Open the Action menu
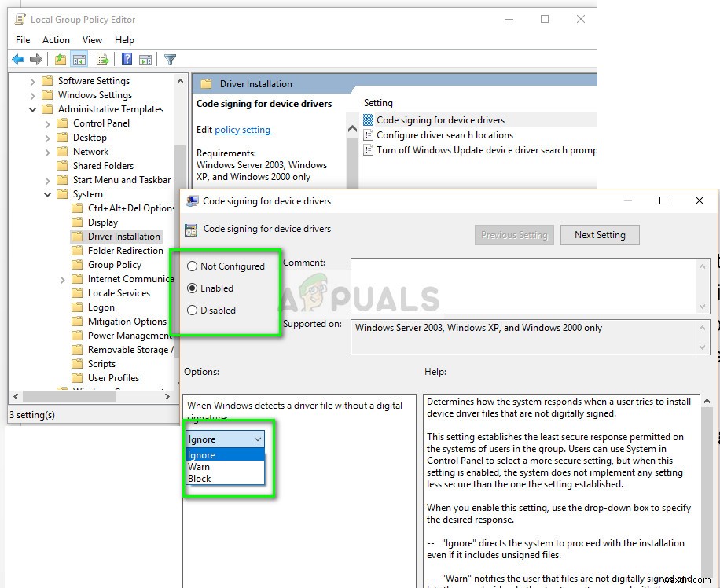This screenshot has height=588, width=720. click(x=56, y=39)
